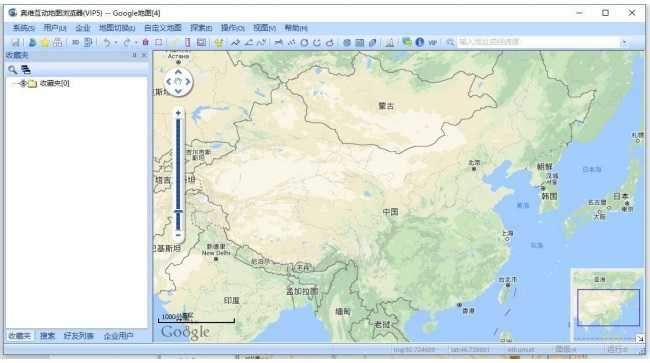
Task: Open the green chat bubbles icon
Action: (x=407, y=42)
